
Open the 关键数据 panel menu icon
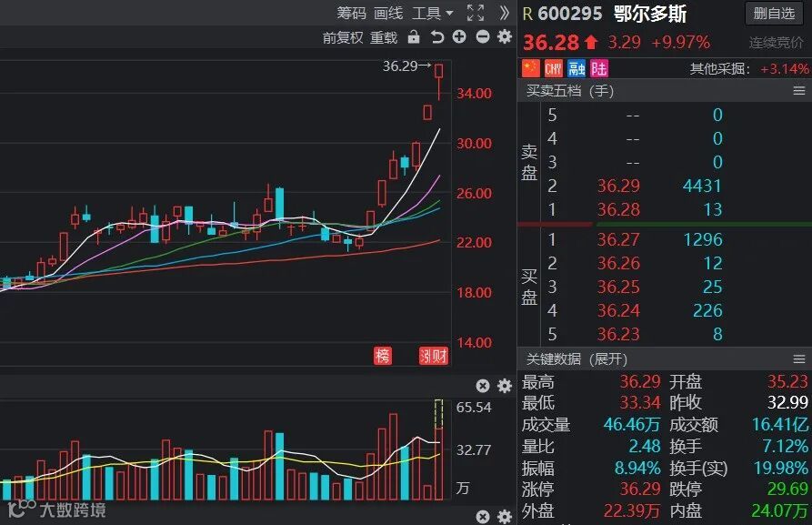[799, 359]
